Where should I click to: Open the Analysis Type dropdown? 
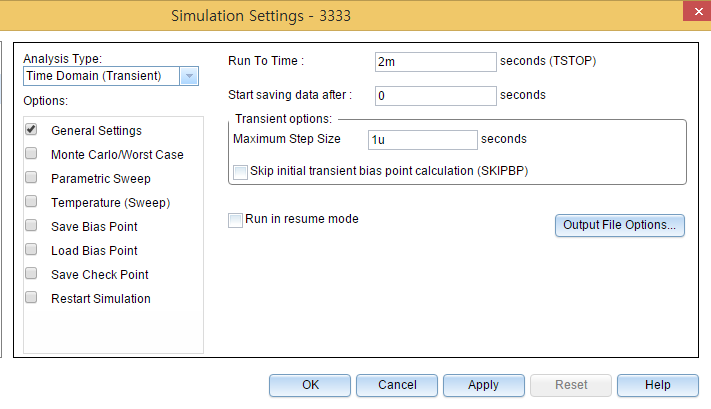pyautogui.click(x=189, y=76)
